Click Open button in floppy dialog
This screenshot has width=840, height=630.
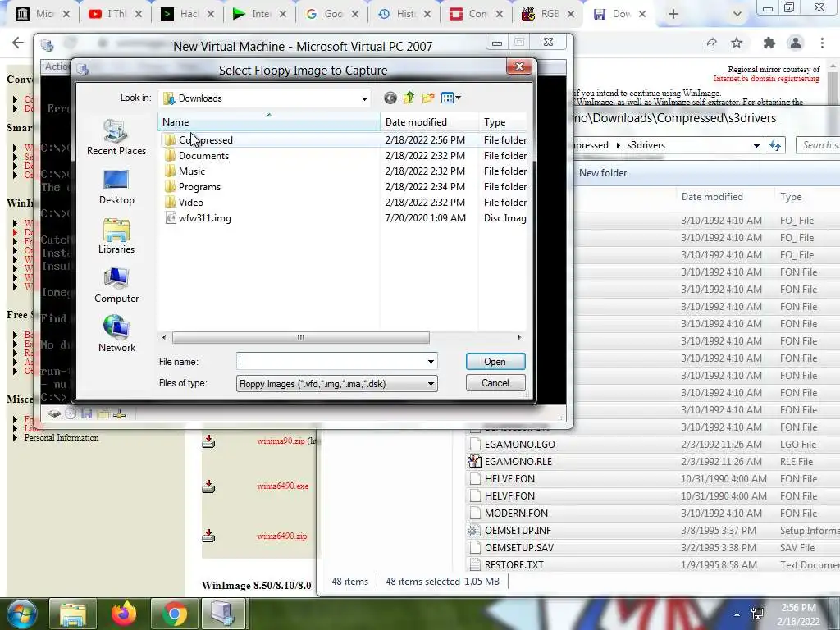495,362
